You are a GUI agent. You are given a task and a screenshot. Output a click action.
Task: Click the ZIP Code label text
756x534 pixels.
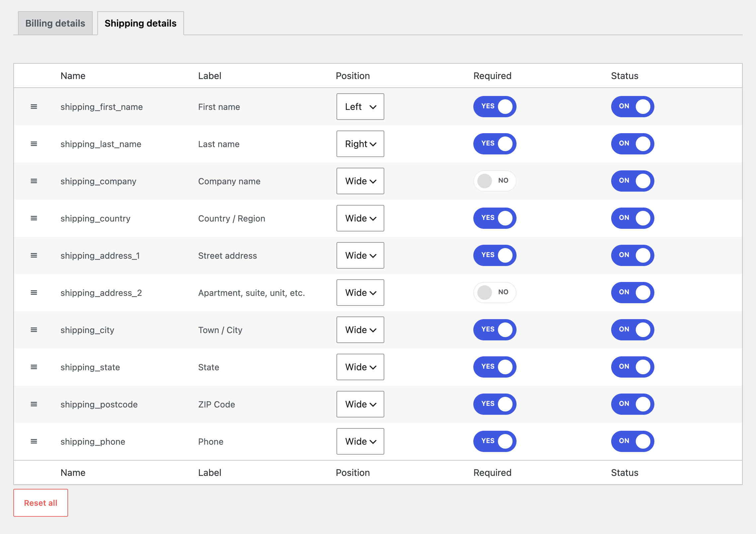pyautogui.click(x=217, y=404)
